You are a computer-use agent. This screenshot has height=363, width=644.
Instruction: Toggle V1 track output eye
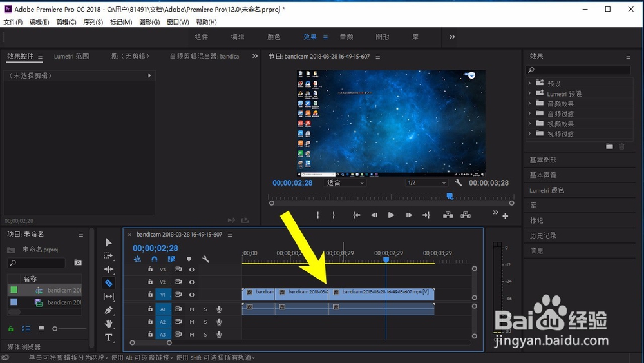point(192,295)
